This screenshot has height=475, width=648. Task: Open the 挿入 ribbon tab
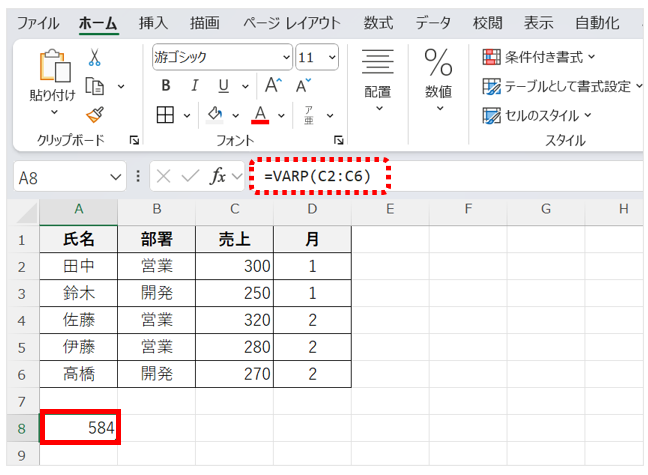tap(153, 23)
